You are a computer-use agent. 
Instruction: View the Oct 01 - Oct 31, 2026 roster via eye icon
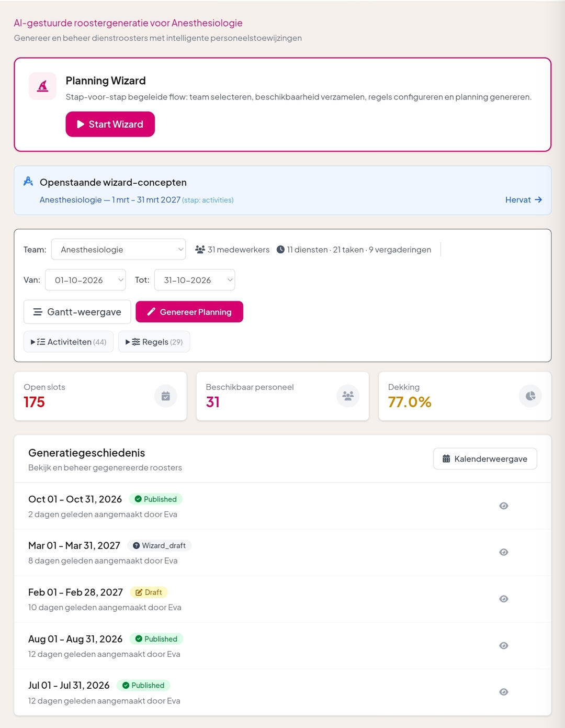(504, 506)
